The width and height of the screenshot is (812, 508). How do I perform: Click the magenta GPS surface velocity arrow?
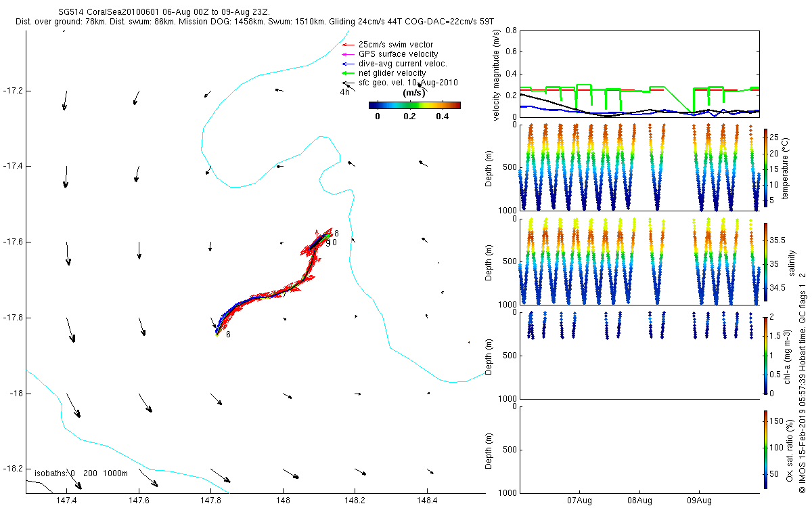tap(348, 54)
